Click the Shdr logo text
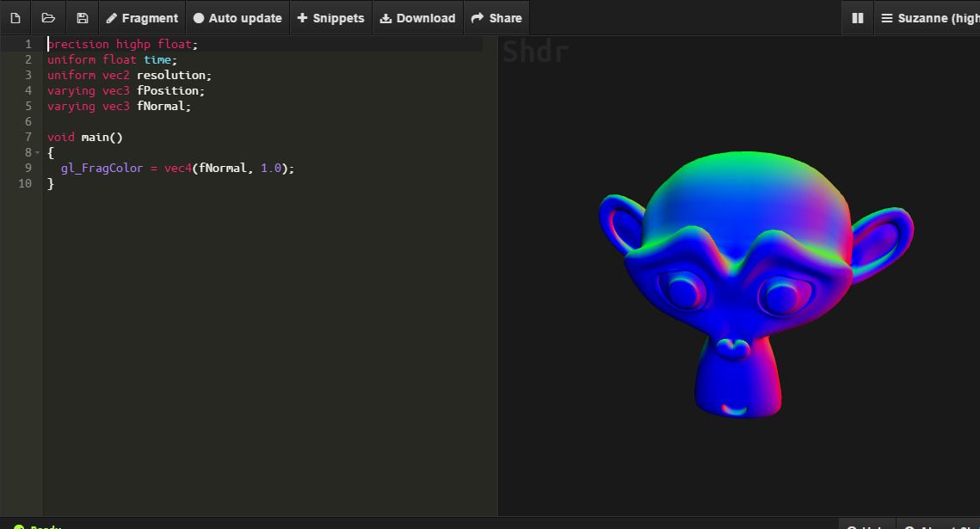980x529 pixels. [x=535, y=52]
